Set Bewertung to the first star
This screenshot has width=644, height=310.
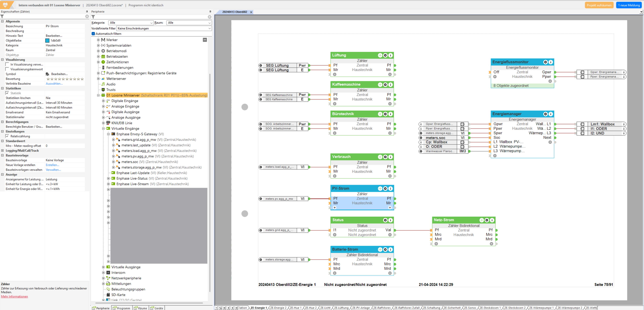pos(48,79)
